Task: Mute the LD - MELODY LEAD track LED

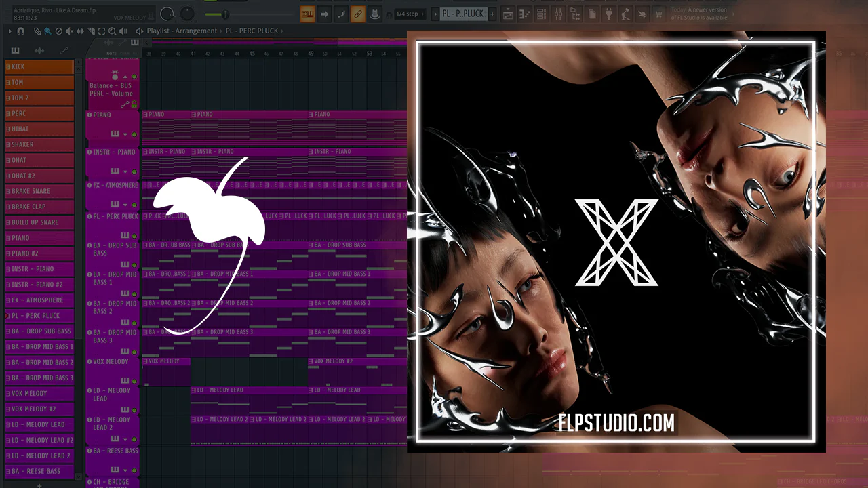Action: tap(134, 410)
